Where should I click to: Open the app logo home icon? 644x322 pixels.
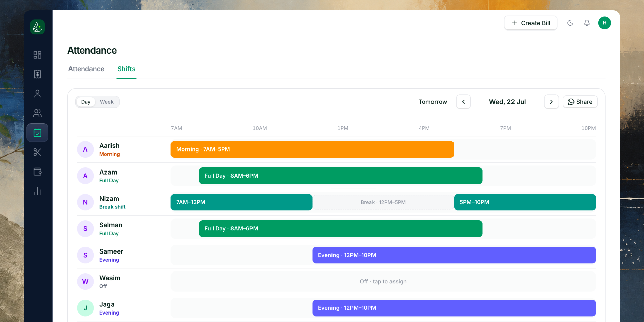(37, 27)
